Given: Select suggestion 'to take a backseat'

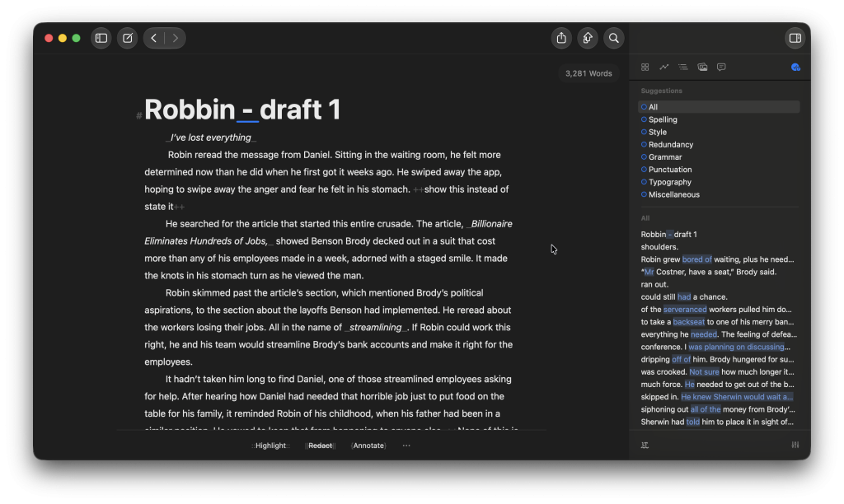Looking at the screenshot, I should [719, 322].
